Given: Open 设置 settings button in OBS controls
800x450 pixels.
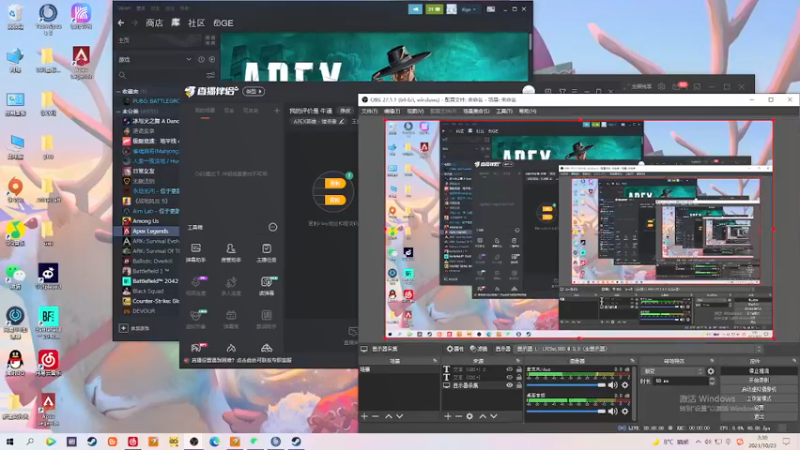Looking at the screenshot, I should [759, 408].
